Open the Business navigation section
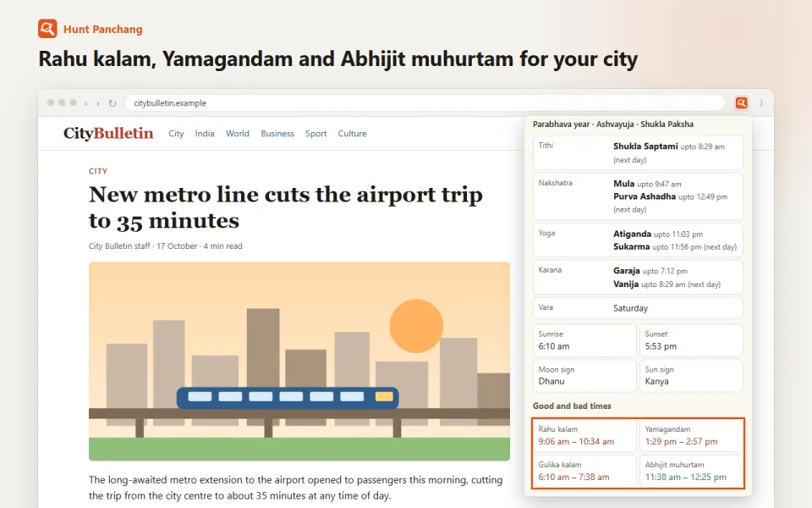Viewport: 812px width, 508px height. tap(277, 133)
